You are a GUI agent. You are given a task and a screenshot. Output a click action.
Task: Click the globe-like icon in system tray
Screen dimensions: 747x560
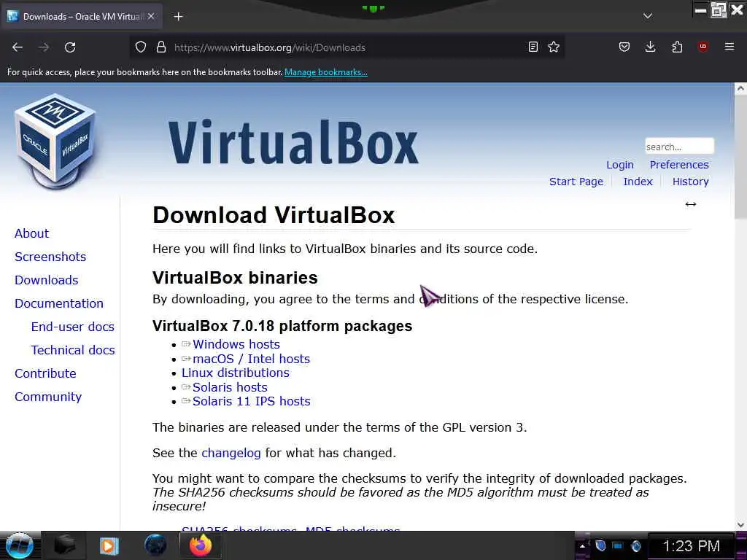635,546
